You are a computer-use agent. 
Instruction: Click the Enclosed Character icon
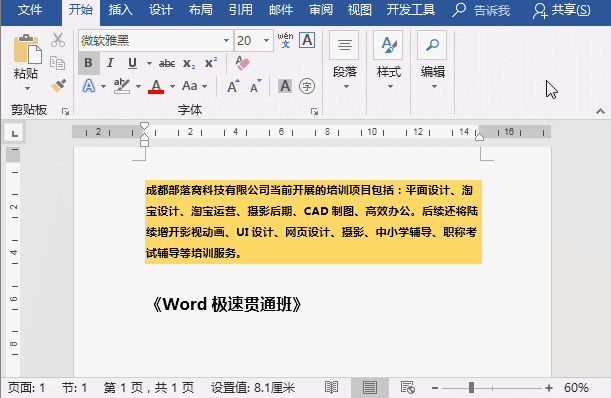307,86
